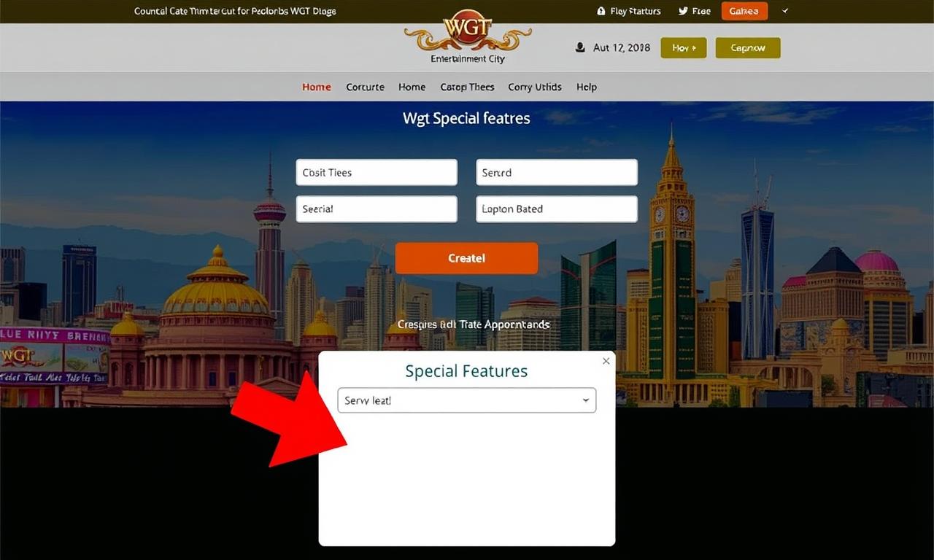The image size is (934, 560).
Task: Open the Help menu item
Action: [x=587, y=87]
